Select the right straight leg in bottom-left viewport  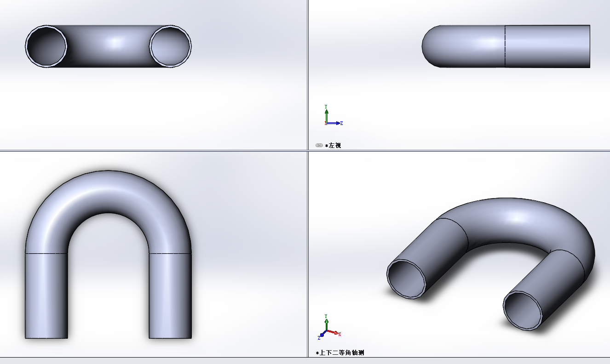[x=170, y=296]
